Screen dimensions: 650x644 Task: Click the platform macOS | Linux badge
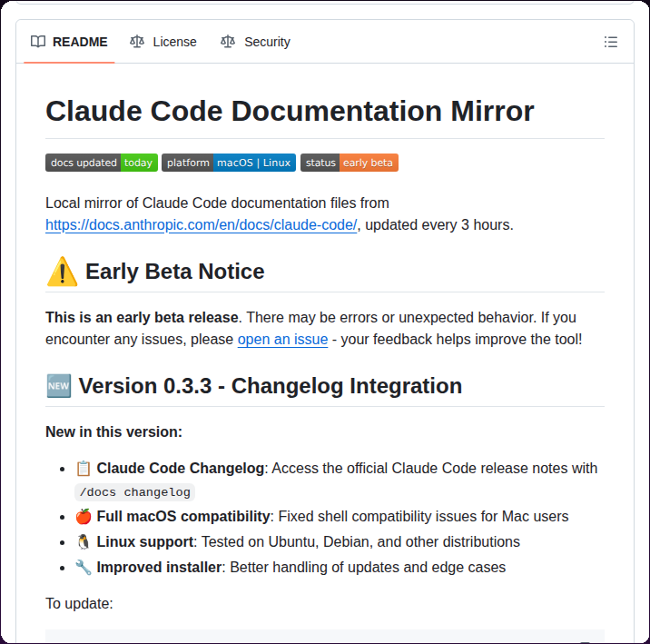(x=229, y=163)
